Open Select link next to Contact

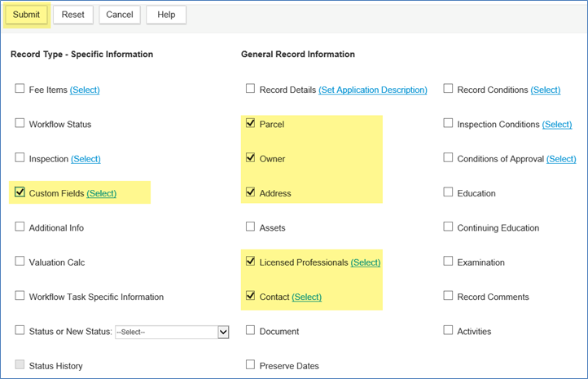tap(306, 297)
